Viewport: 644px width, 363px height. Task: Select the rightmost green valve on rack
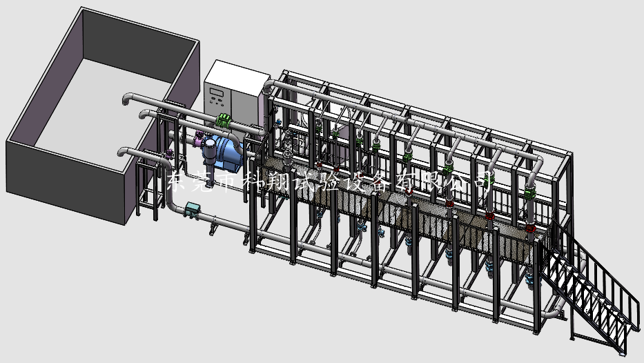(530, 193)
